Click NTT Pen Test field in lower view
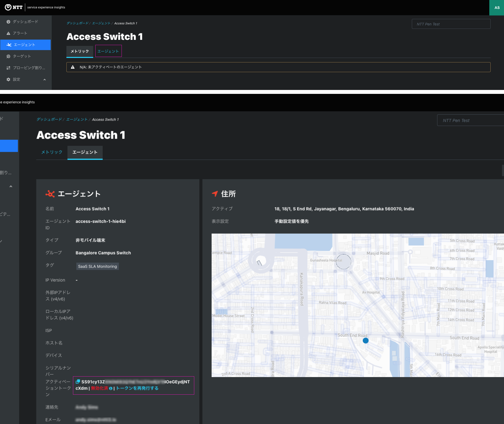 [470, 120]
